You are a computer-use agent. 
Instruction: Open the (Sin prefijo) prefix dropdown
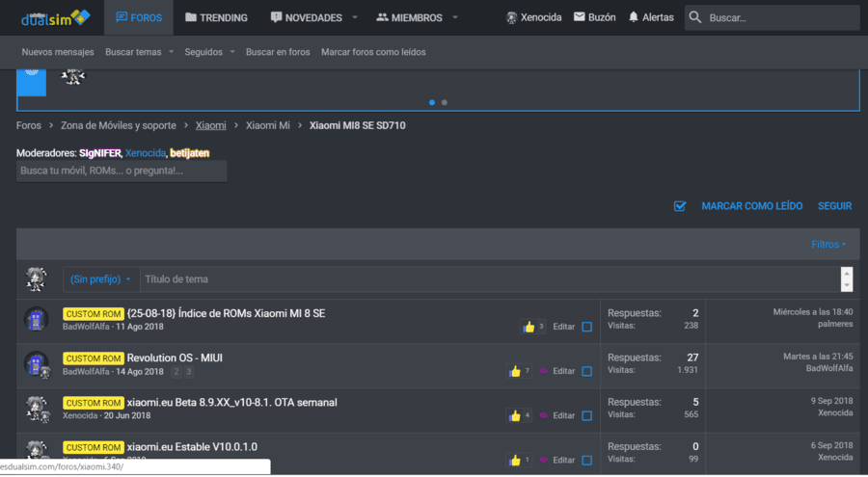tap(100, 279)
